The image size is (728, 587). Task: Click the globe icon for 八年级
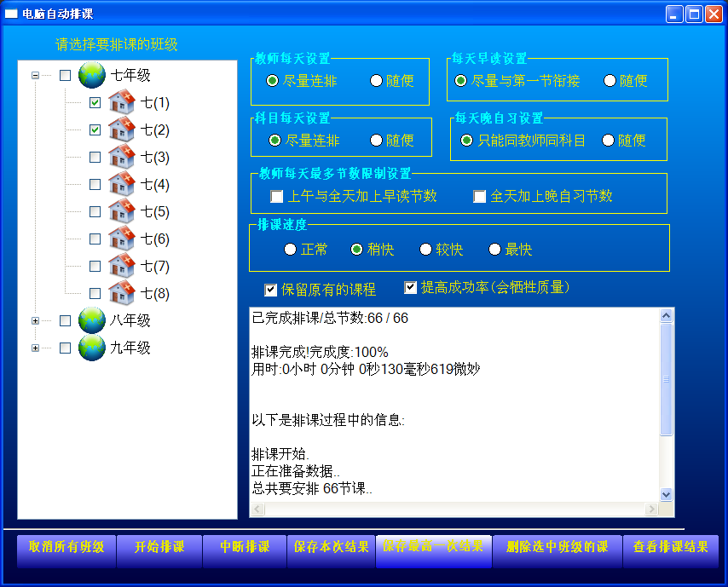(92, 320)
